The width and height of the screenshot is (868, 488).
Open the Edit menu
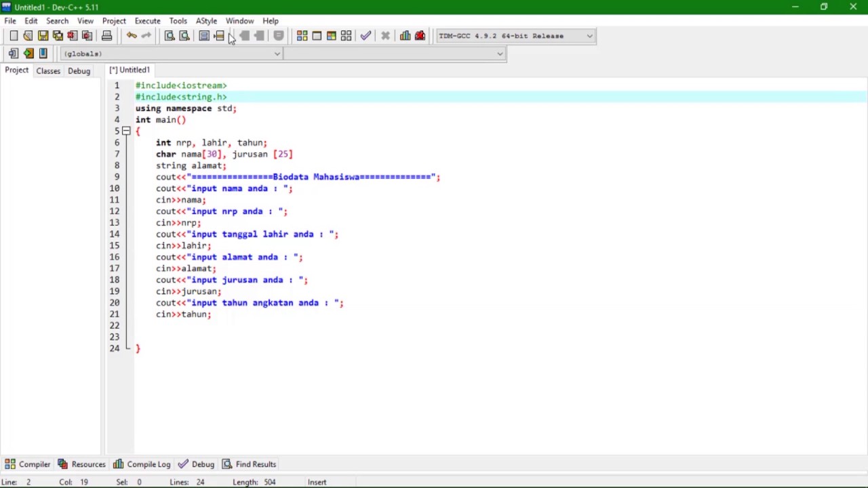[x=31, y=21]
